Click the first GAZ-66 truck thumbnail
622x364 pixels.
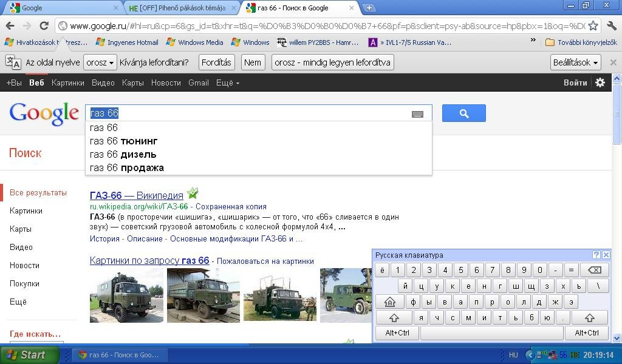click(x=126, y=295)
